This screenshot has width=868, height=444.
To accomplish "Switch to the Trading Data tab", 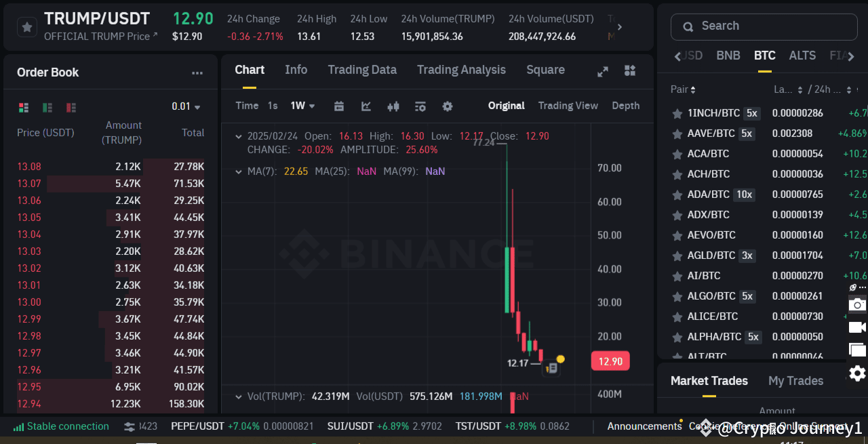I will 361,70.
